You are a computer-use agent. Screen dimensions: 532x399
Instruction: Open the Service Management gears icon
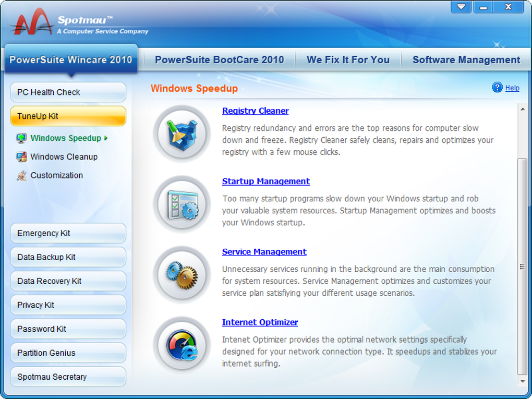pyautogui.click(x=182, y=275)
